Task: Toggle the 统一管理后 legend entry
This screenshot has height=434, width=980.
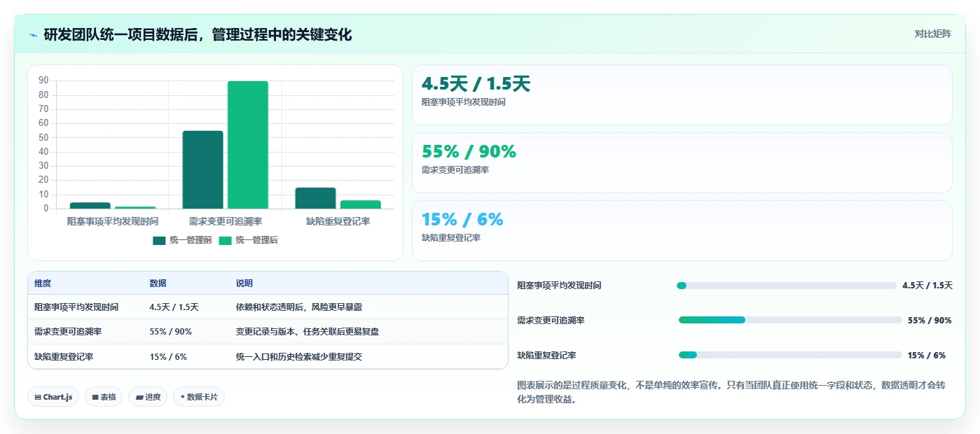Action: pyautogui.click(x=249, y=240)
